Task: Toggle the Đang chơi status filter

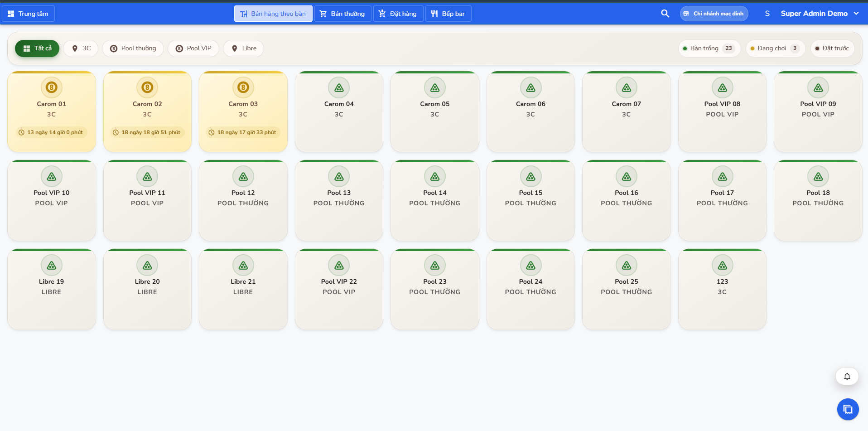Action: [x=775, y=48]
